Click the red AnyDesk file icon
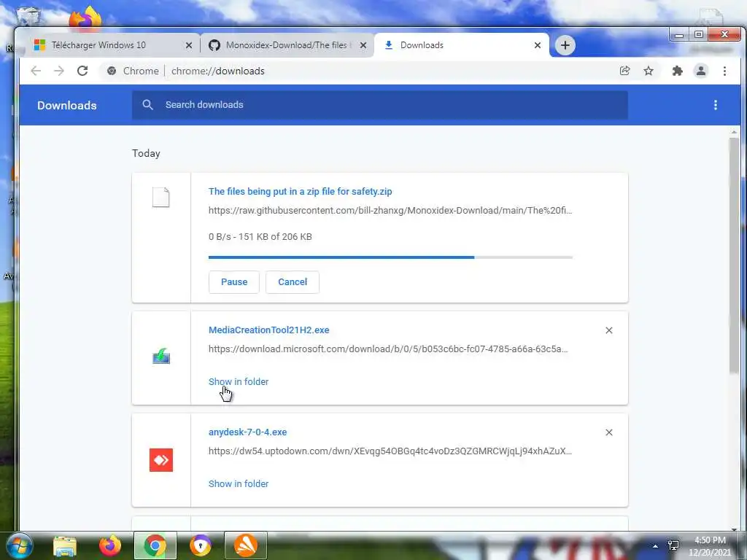 [x=161, y=460]
